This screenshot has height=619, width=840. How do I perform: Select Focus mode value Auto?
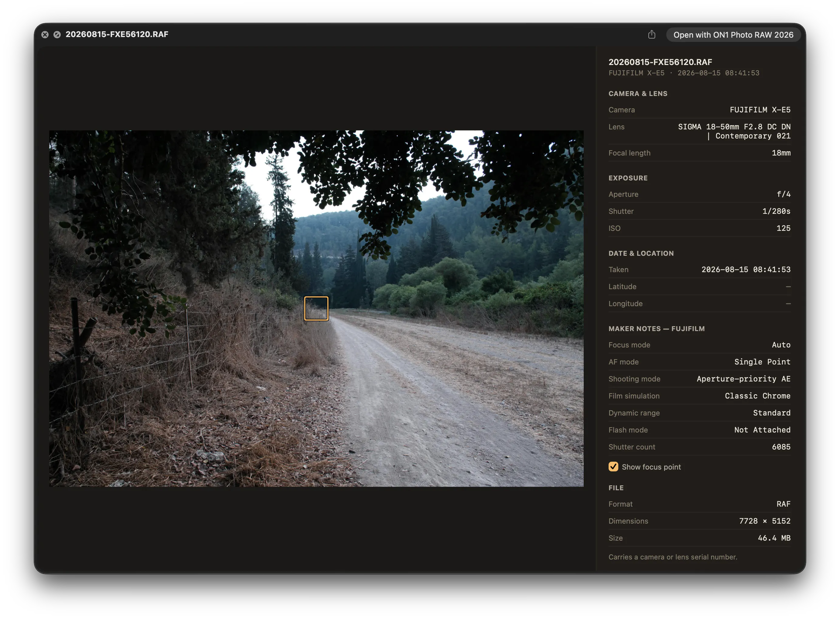tap(780, 345)
